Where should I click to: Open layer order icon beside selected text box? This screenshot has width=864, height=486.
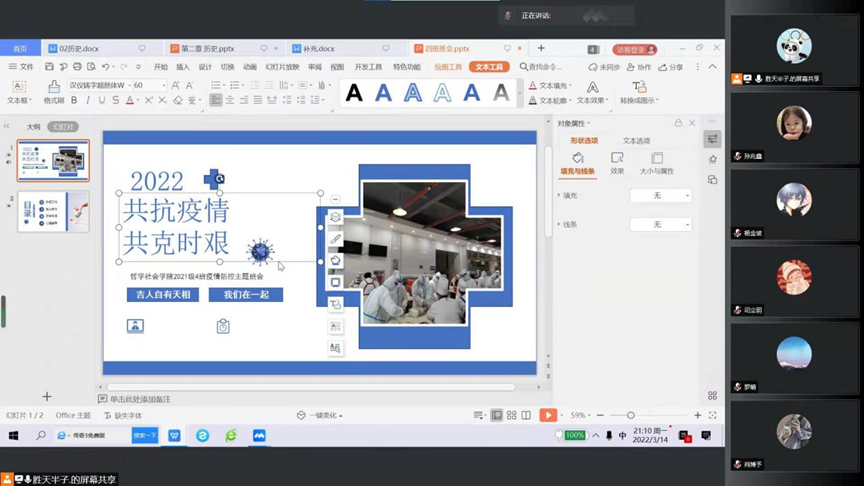pos(336,217)
